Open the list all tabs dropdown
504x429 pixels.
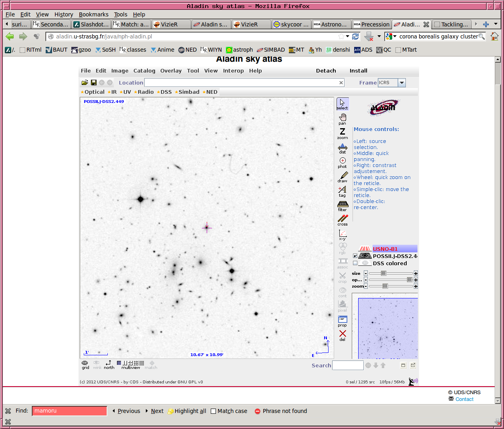(496, 24)
